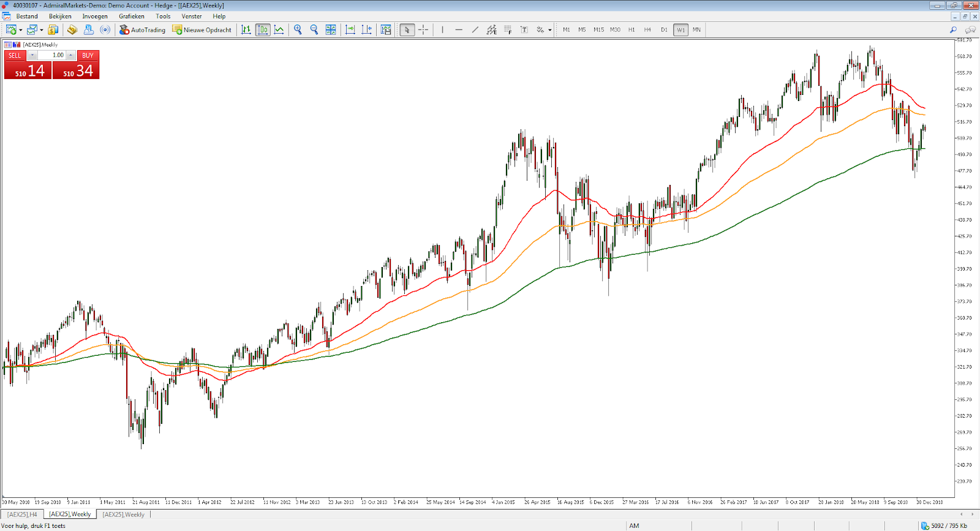Open the chart profiles icon
Image resolution: width=980 pixels, height=531 pixels.
click(x=32, y=29)
